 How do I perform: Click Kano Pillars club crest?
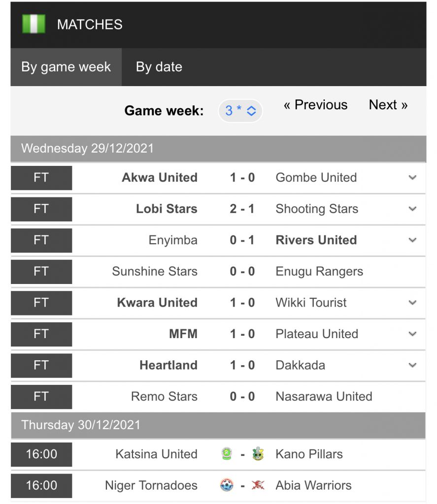(x=258, y=454)
